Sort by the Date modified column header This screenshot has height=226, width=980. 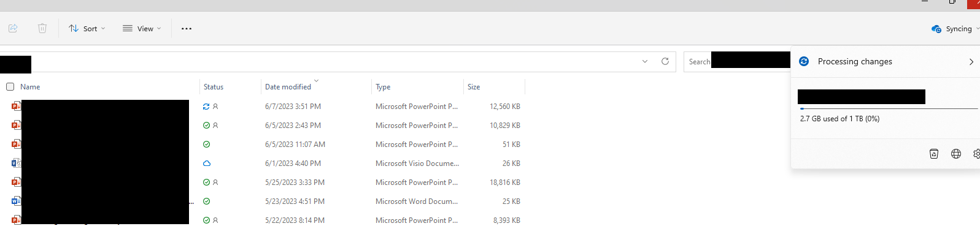(288, 87)
